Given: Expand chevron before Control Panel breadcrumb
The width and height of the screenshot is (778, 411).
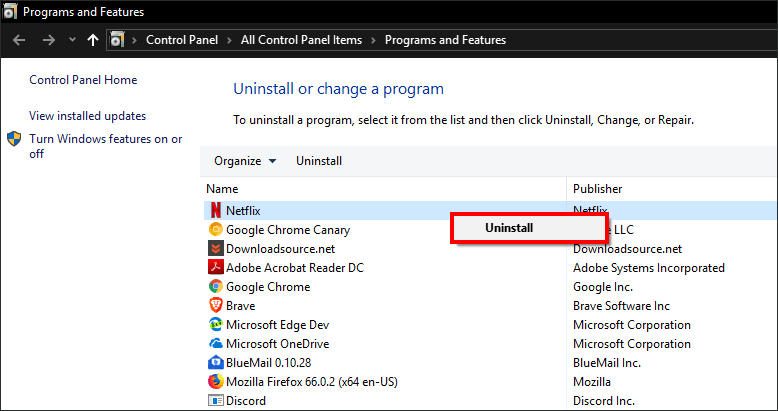Looking at the screenshot, I should click(x=134, y=40).
